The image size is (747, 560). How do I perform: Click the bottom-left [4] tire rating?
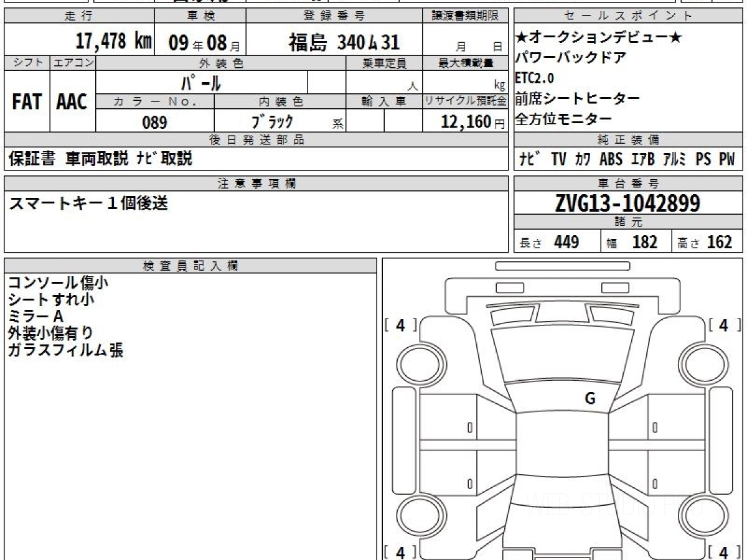coord(400,552)
